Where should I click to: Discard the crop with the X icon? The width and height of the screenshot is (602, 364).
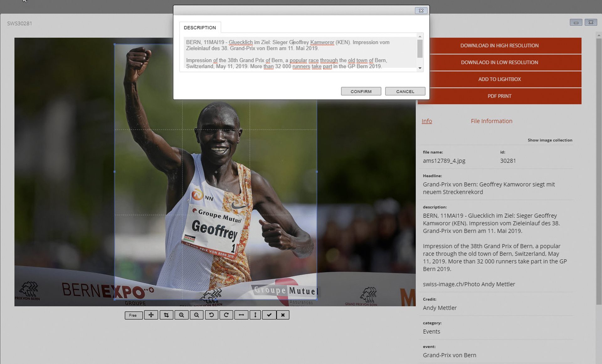click(283, 315)
